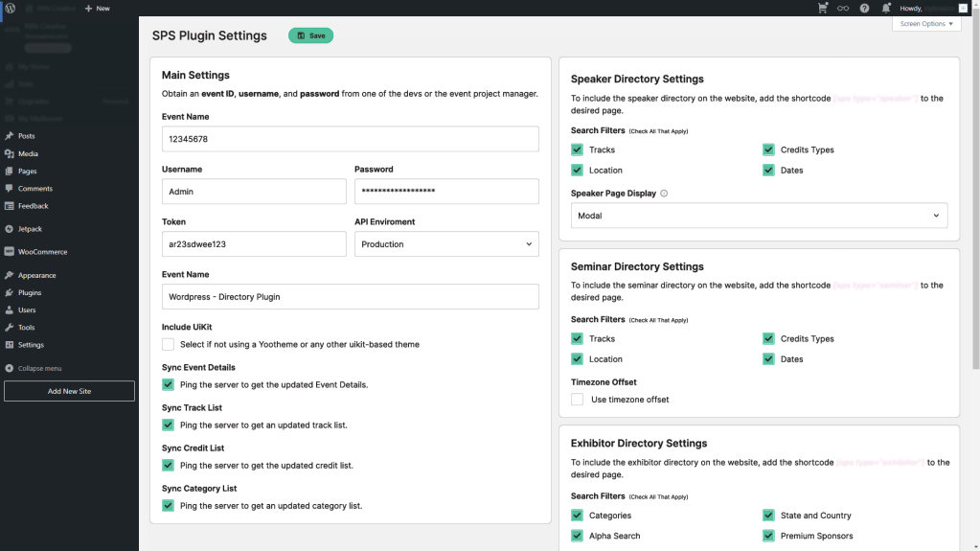
Task: Click the page vertical scrollbar
Action: pyautogui.click(x=975, y=192)
